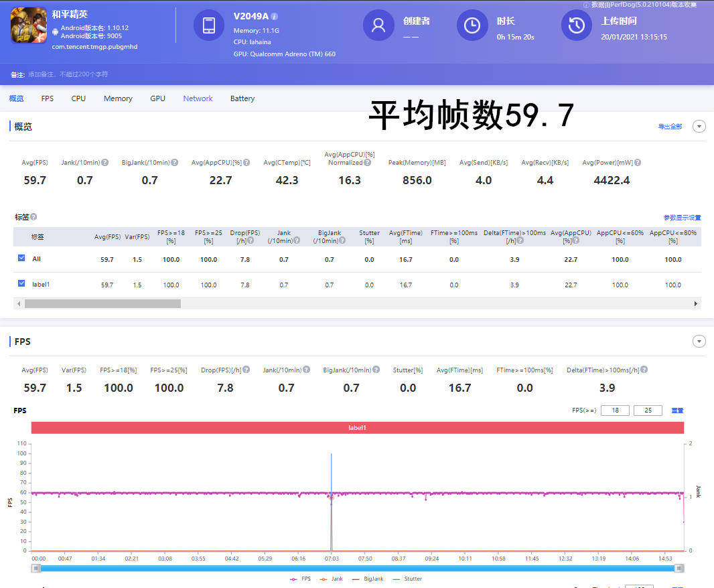714x588 pixels.
Task: Click the 上传时间 upload time icon
Action: (576, 26)
